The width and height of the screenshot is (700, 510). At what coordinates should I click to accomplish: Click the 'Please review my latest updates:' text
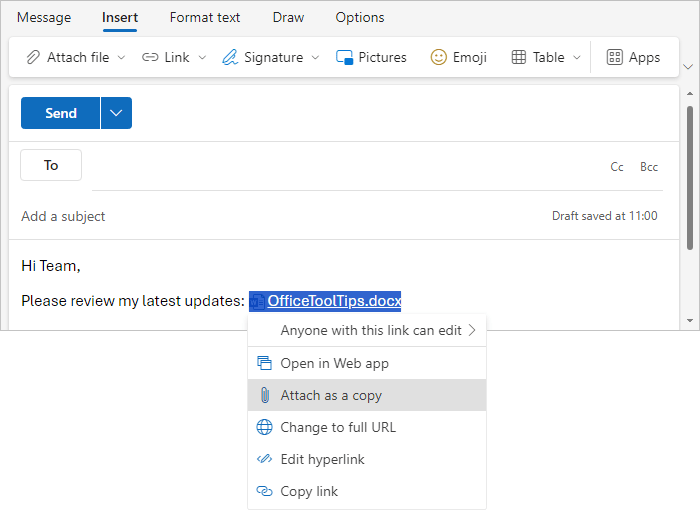click(133, 301)
